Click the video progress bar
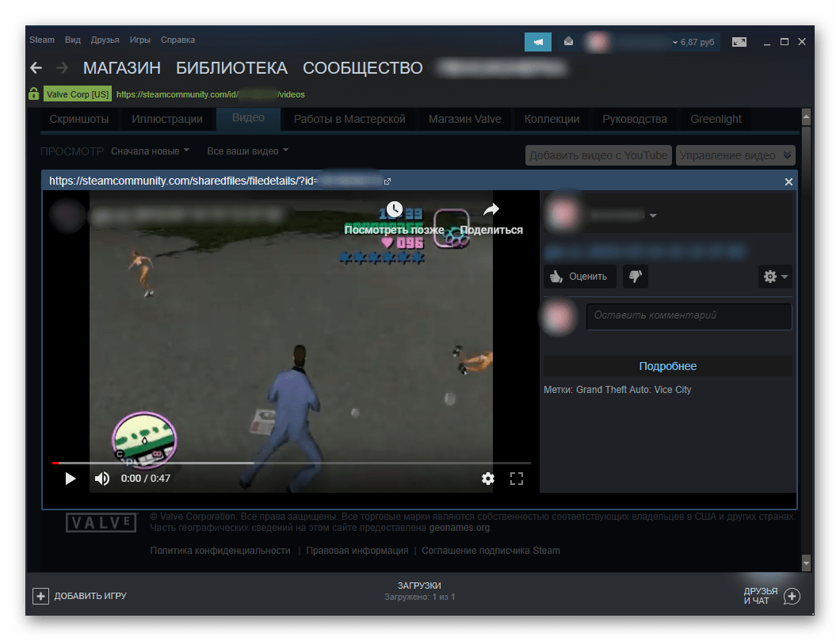840x641 pixels. coord(292,463)
